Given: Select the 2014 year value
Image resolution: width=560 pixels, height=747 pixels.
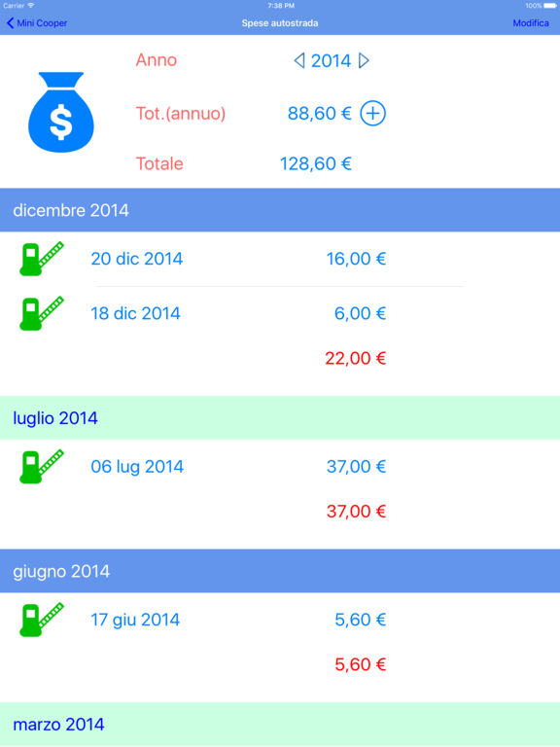Looking at the screenshot, I should (331, 61).
